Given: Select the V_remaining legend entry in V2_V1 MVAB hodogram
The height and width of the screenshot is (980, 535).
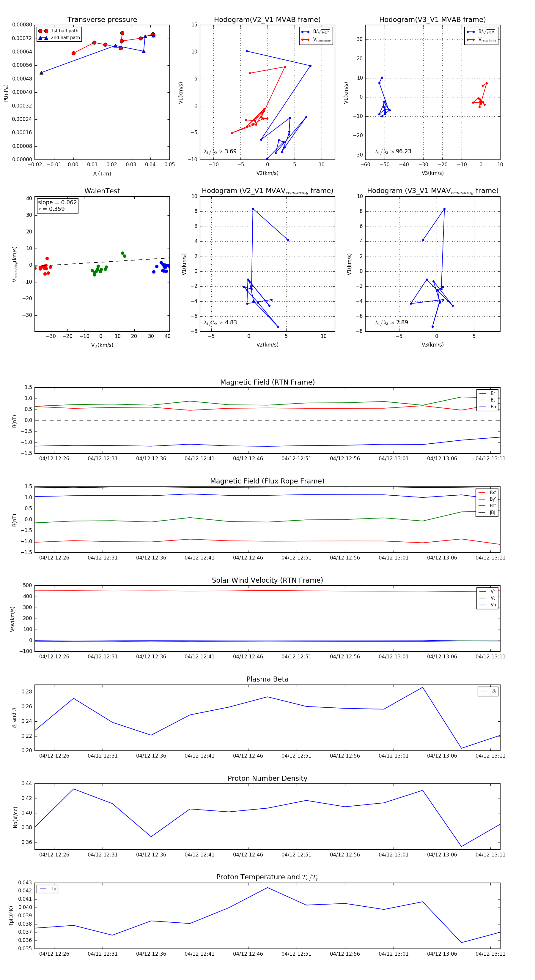Looking at the screenshot, I should [x=316, y=39].
